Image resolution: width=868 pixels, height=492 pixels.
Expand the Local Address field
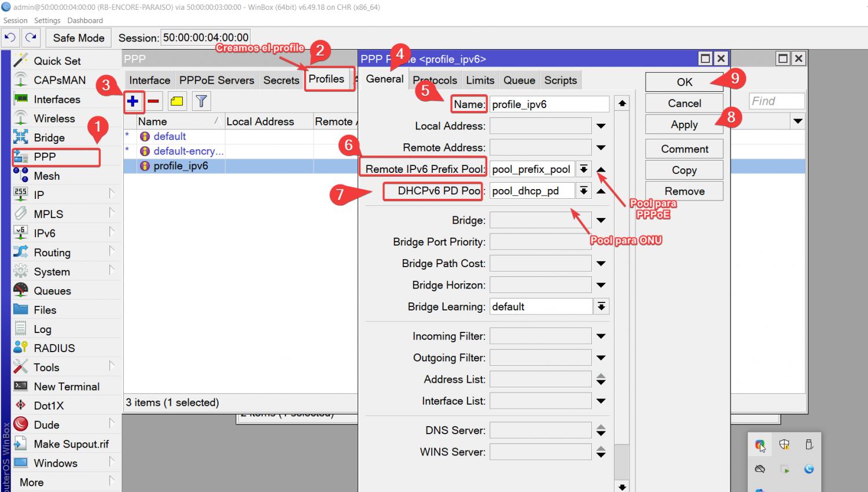pos(601,126)
